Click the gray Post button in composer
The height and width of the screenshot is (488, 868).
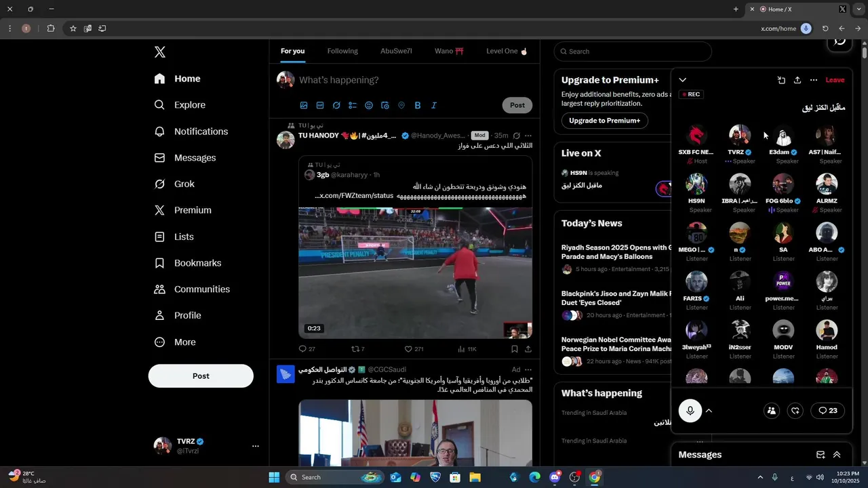click(517, 105)
